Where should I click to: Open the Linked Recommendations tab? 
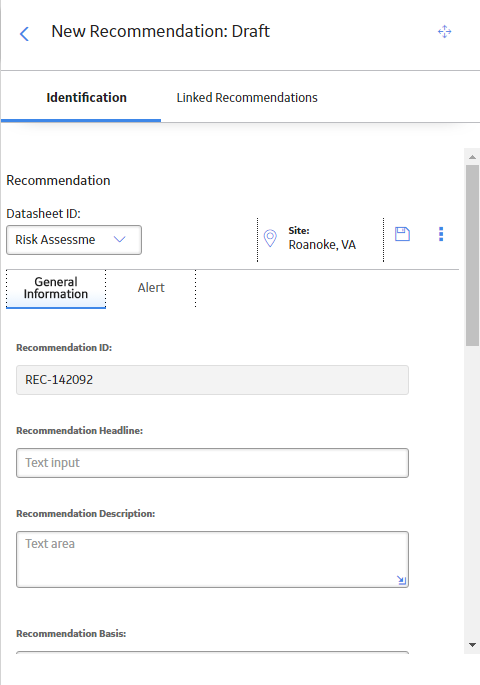247,97
